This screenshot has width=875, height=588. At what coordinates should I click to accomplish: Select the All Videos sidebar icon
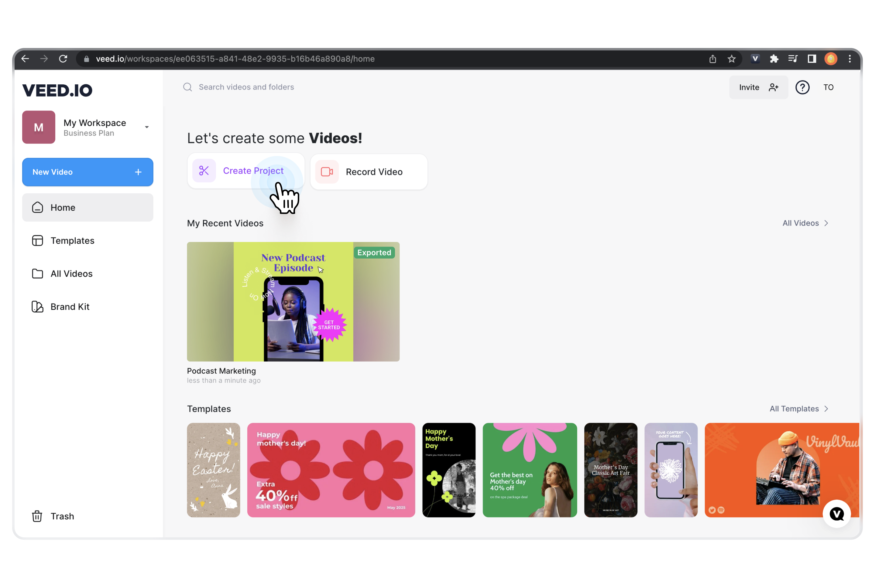click(x=37, y=274)
